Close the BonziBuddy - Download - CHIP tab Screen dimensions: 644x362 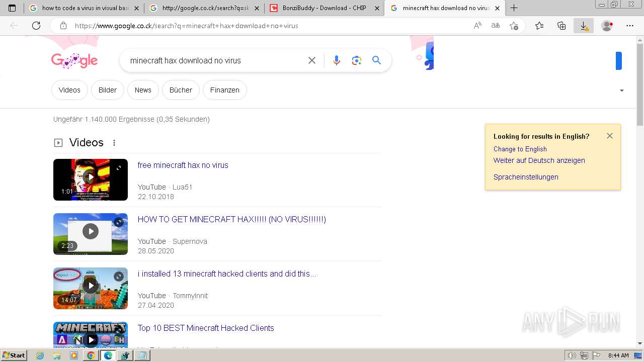[377, 8]
